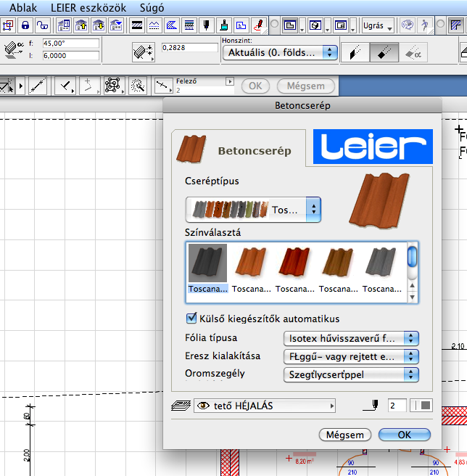Click the closed padlock lock icon
This screenshot has height=476, width=467.
(25, 25)
